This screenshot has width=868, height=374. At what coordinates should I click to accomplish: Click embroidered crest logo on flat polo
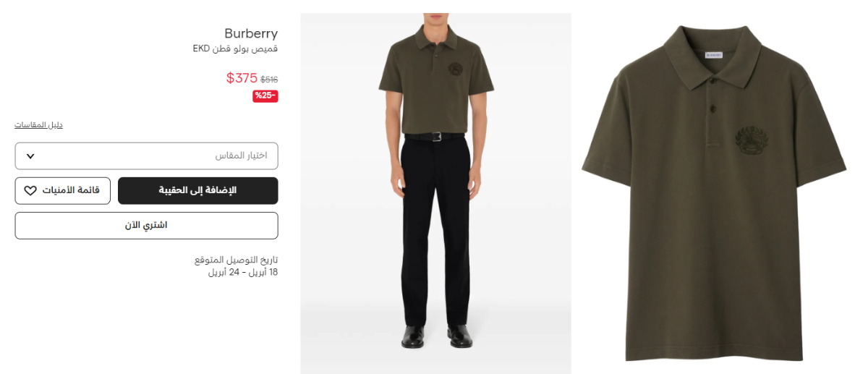tap(751, 142)
